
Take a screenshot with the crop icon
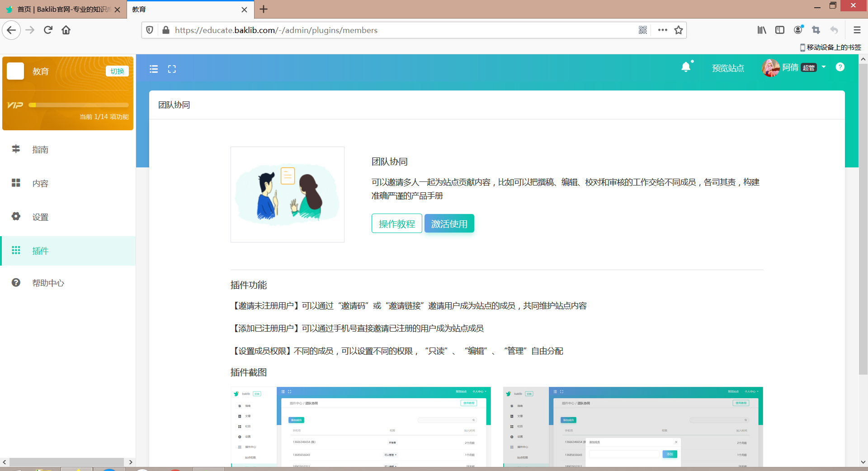pos(816,30)
